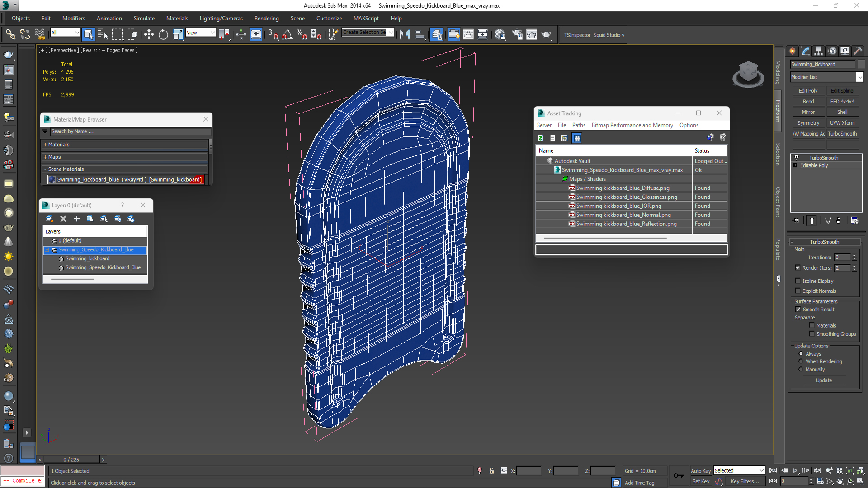Click the Unlink Selection icon

point(25,34)
